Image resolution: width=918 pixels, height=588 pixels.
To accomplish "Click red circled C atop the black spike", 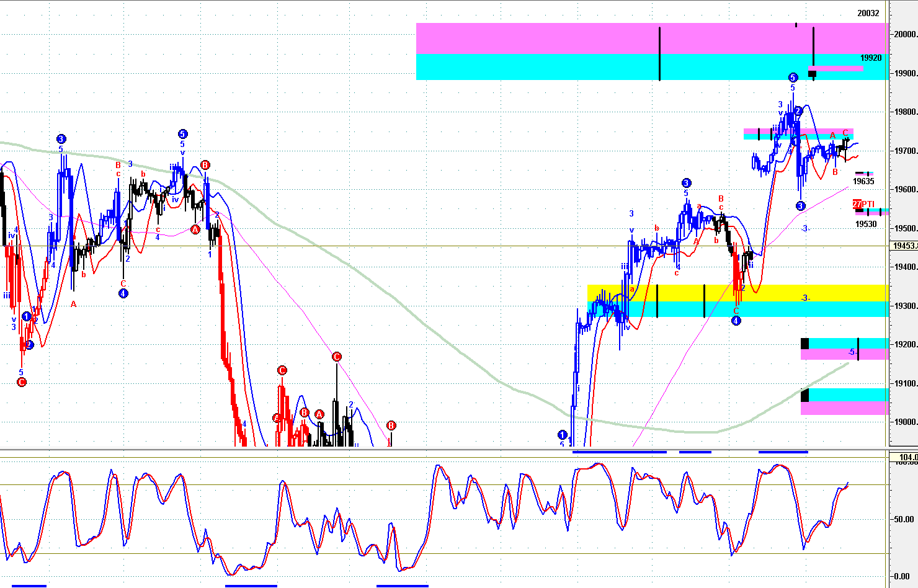I will tap(336, 357).
